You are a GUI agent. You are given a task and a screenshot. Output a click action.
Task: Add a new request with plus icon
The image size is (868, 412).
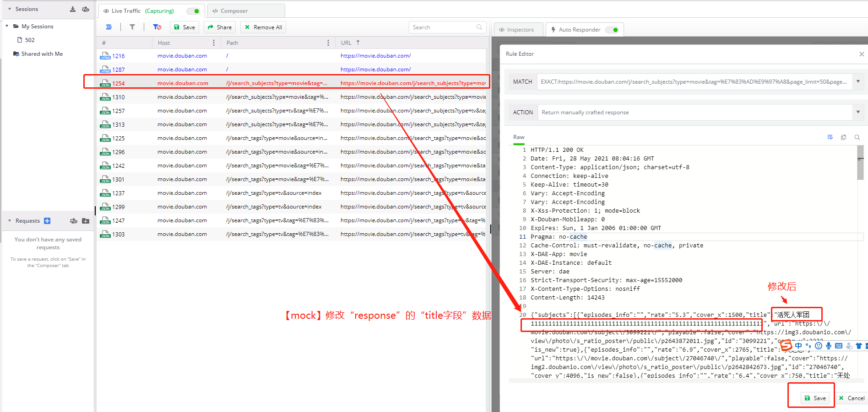pyautogui.click(x=47, y=221)
